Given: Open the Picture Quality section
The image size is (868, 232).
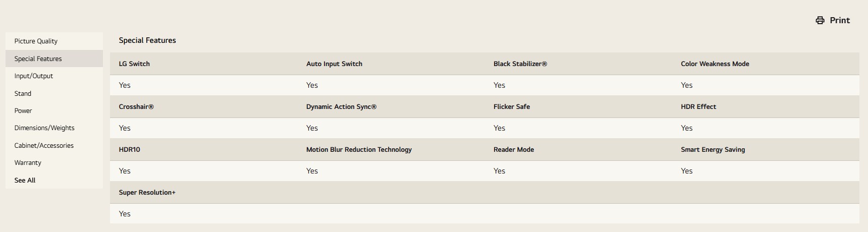Looking at the screenshot, I should [36, 41].
